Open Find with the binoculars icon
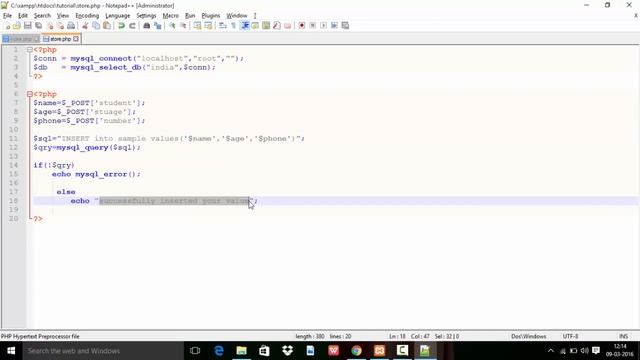The width and height of the screenshot is (640, 360). click(147, 26)
